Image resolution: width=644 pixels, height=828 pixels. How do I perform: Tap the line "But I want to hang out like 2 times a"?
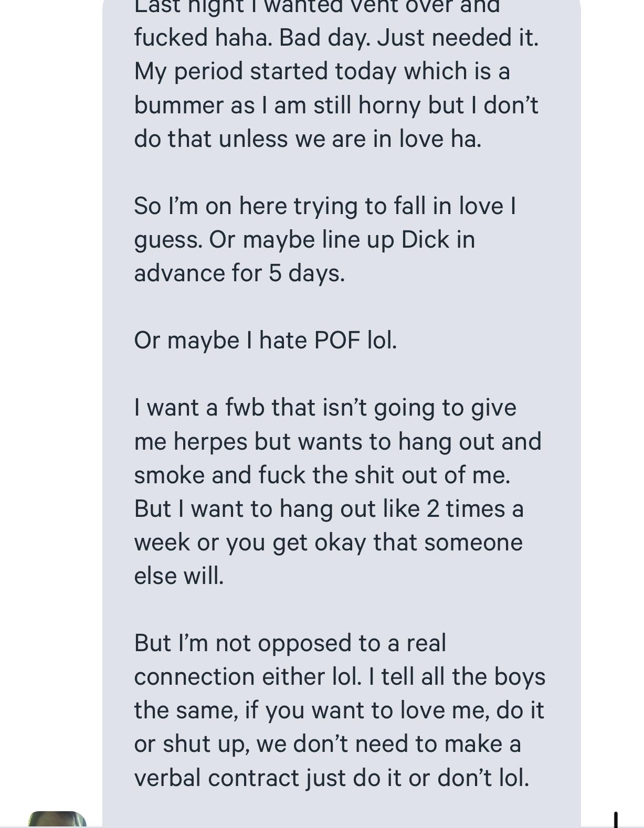[x=329, y=508]
